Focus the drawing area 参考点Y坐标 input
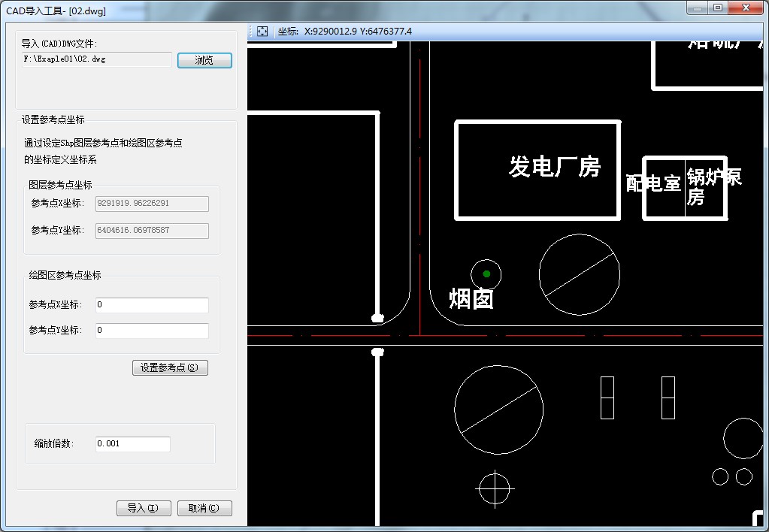The image size is (769, 532). [152, 331]
